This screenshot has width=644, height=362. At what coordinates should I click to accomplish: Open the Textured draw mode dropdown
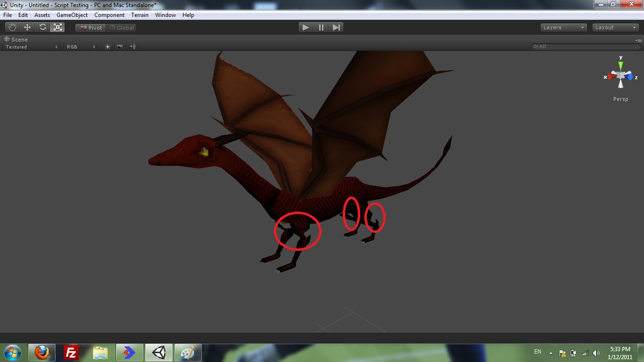click(31, 47)
